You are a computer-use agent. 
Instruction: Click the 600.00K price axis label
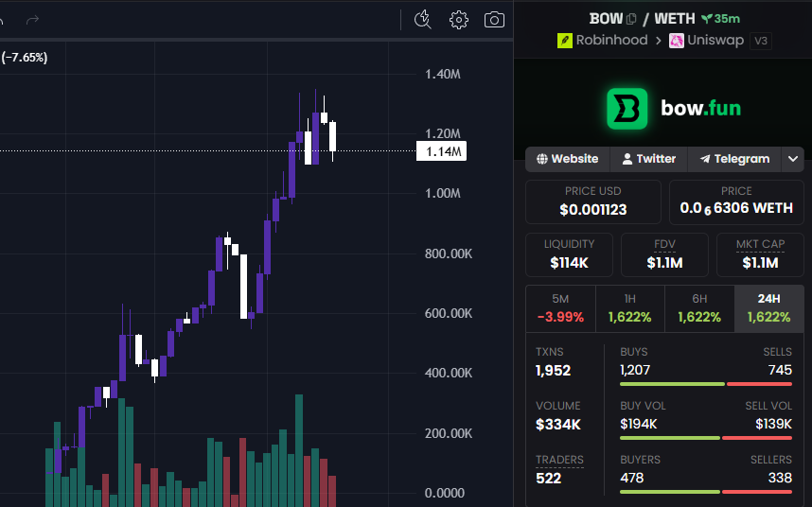pyautogui.click(x=449, y=313)
